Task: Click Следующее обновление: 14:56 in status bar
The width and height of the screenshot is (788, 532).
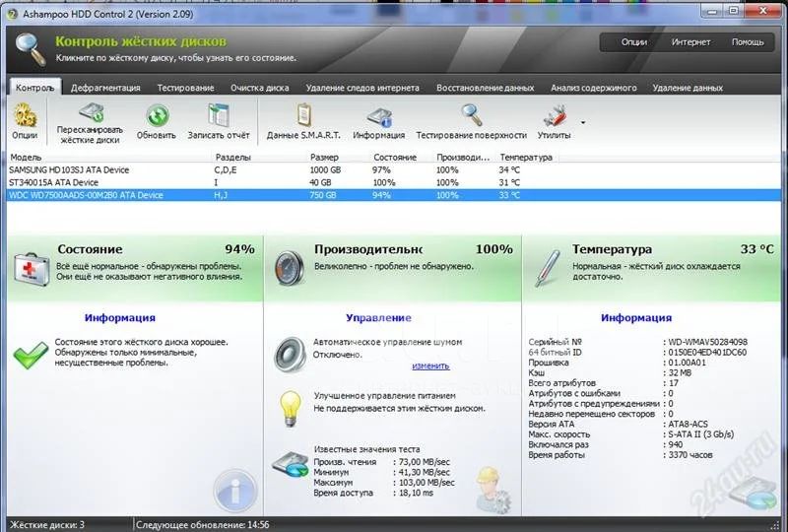Action: 203,525
